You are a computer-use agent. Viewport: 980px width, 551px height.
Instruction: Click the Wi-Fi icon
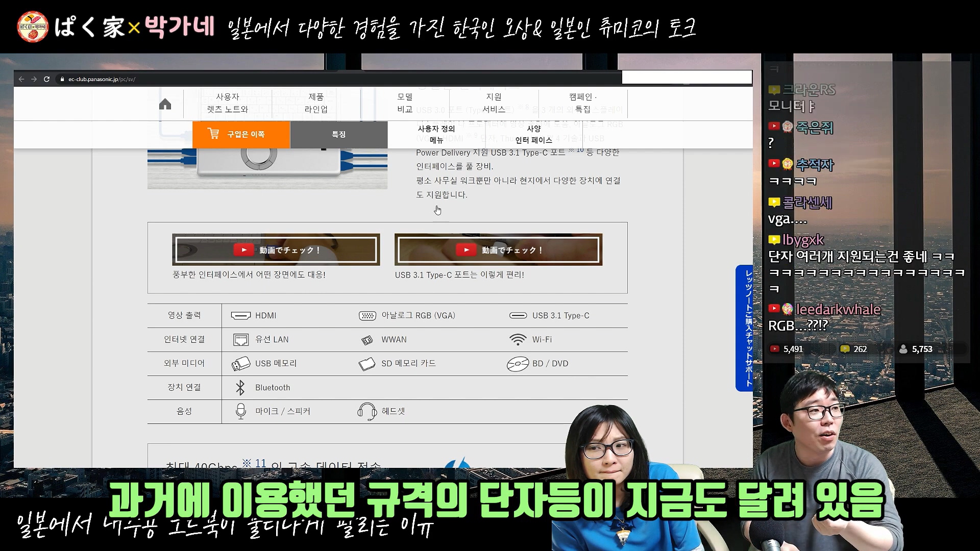coord(518,339)
